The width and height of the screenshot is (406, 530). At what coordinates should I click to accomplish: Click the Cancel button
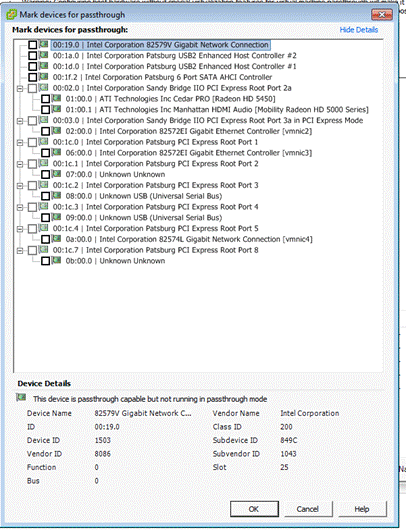coord(308,509)
